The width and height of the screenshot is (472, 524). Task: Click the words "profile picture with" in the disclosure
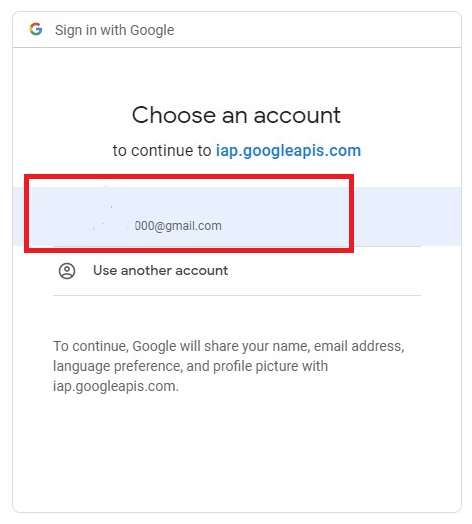[270, 366]
